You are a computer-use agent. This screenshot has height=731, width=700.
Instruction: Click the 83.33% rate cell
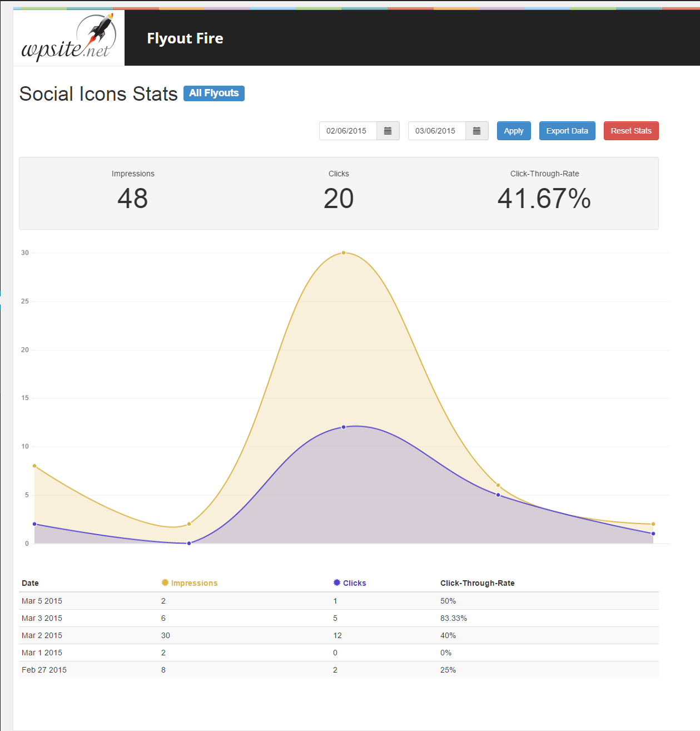pos(454,618)
